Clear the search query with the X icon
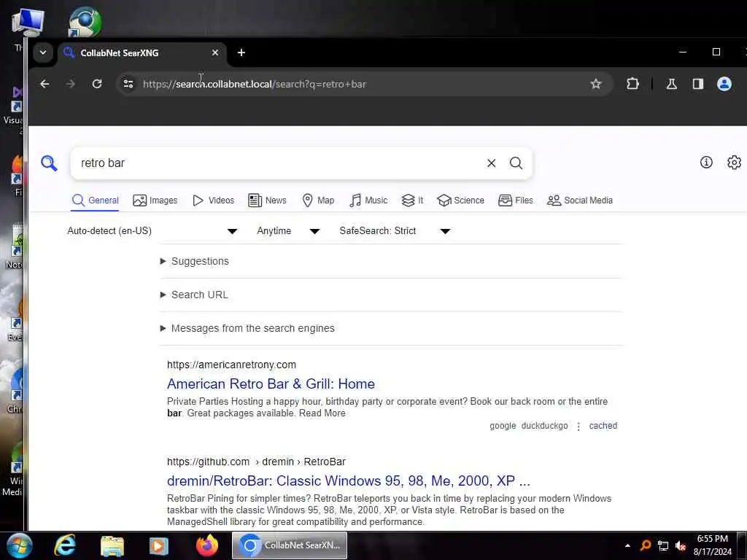747x560 pixels. coord(491,163)
